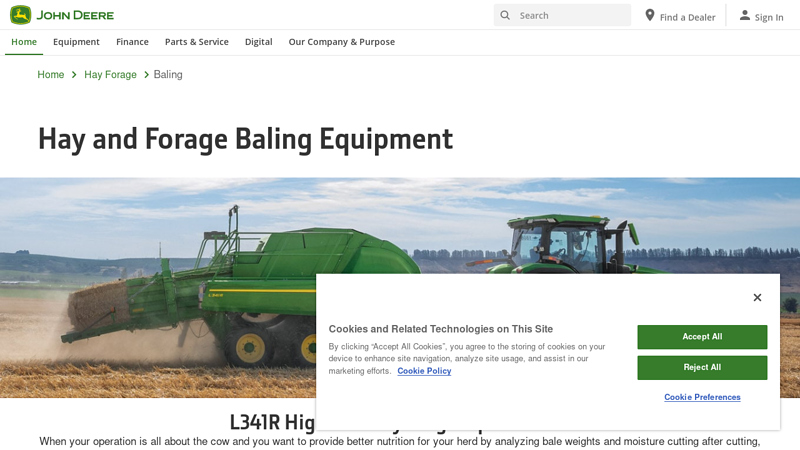Open the Equipment menu
The height and width of the screenshot is (450, 800).
[76, 42]
